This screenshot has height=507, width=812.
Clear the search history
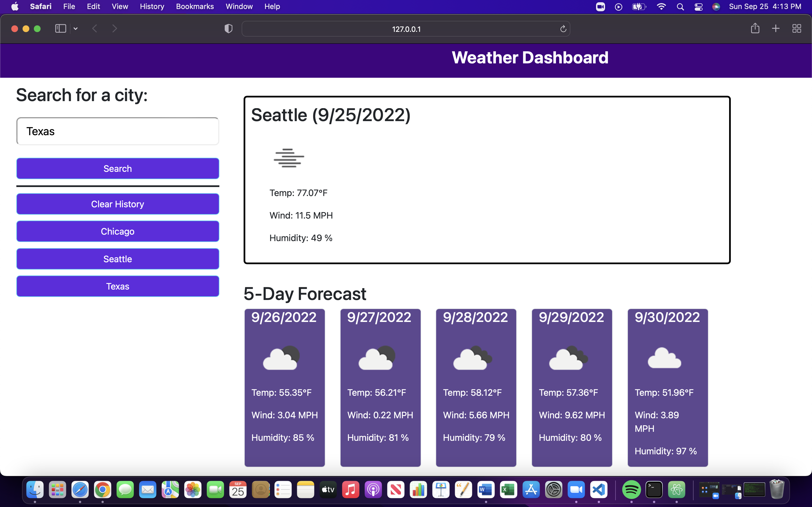point(118,204)
